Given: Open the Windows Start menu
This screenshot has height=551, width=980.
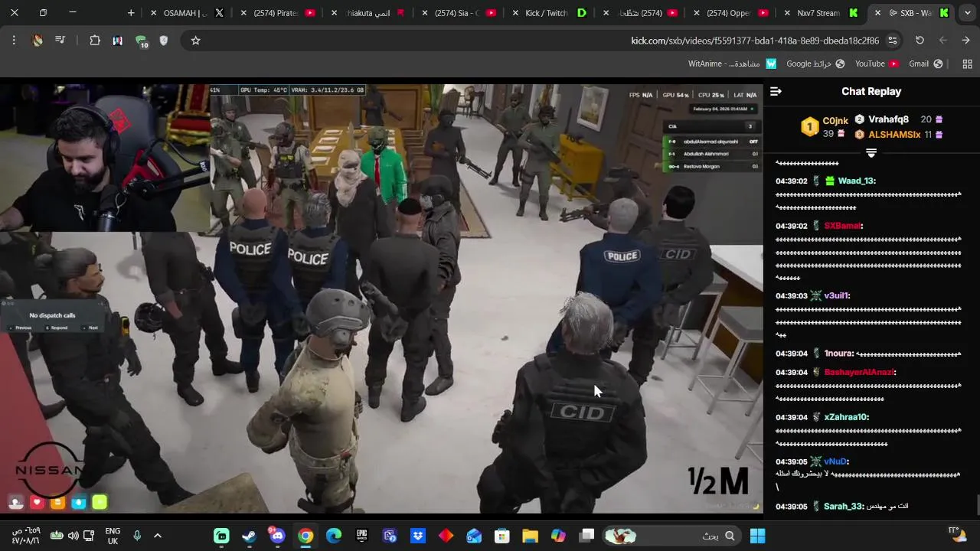Looking at the screenshot, I should pyautogui.click(x=757, y=536).
